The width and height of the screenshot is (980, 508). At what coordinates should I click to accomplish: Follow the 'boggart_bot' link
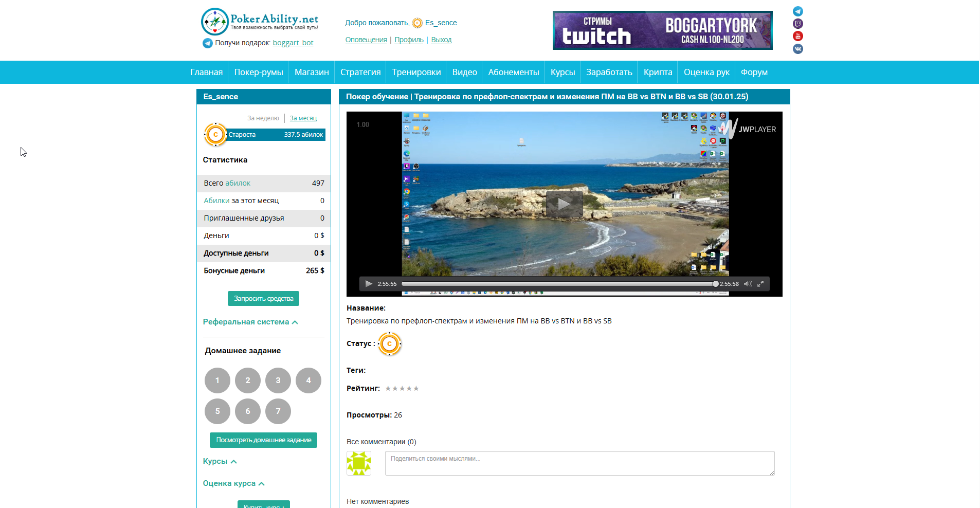(293, 43)
